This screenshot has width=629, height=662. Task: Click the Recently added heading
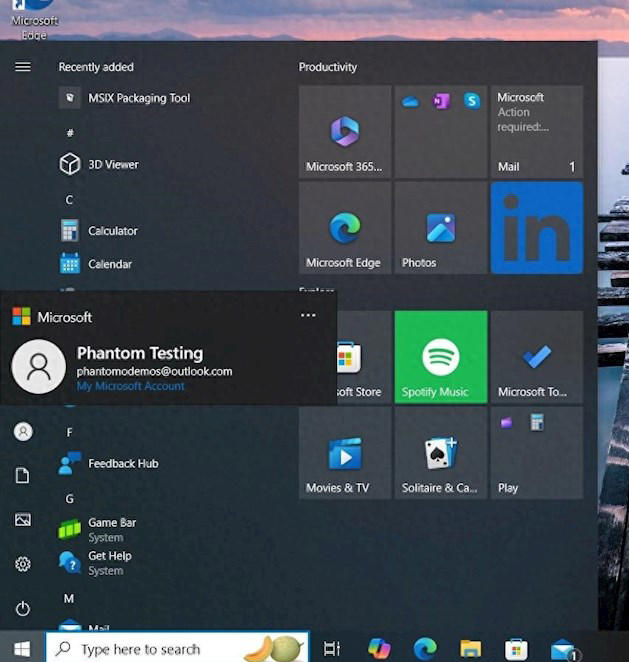point(96,67)
